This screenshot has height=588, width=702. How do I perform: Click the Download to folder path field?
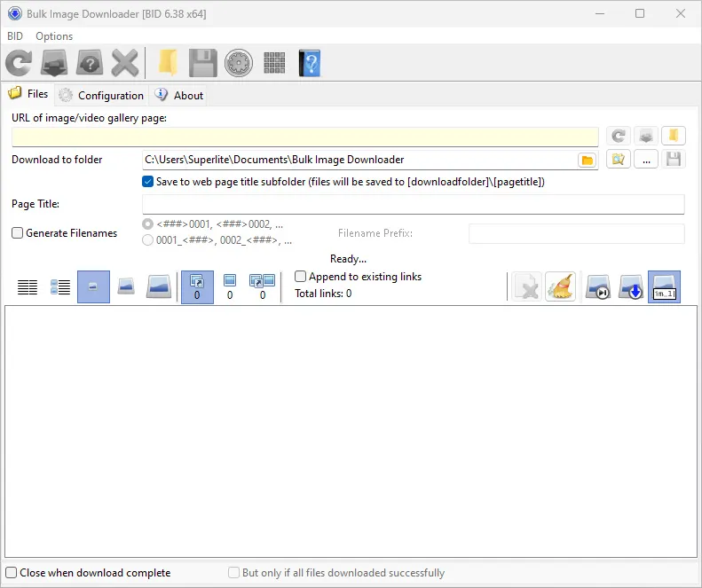pos(360,160)
